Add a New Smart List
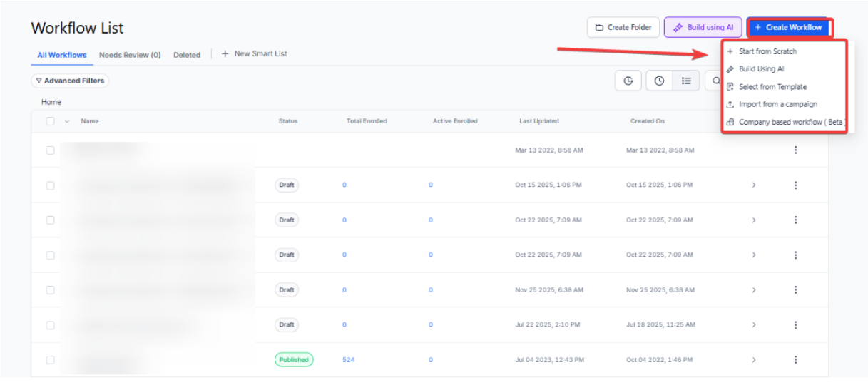Image resolution: width=868 pixels, height=390 pixels. [x=254, y=54]
